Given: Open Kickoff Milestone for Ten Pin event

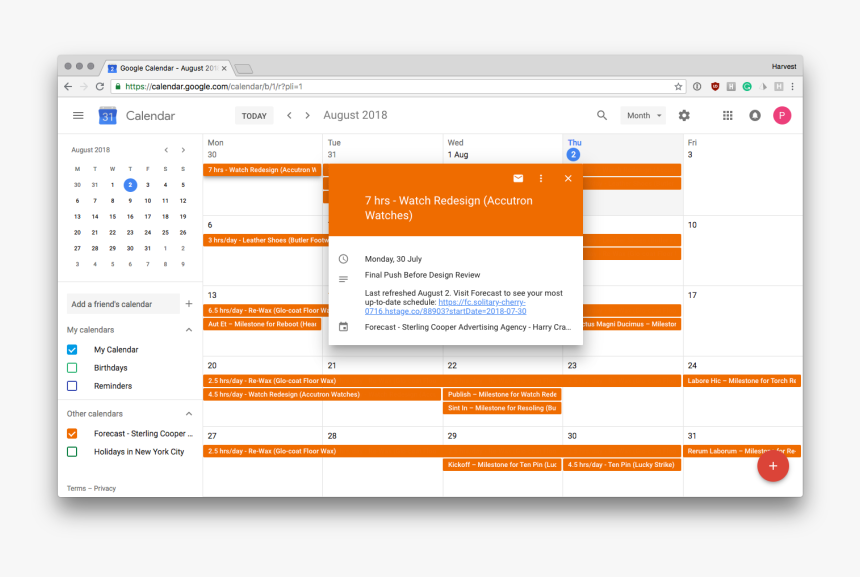Looking at the screenshot, I should pyautogui.click(x=502, y=464).
